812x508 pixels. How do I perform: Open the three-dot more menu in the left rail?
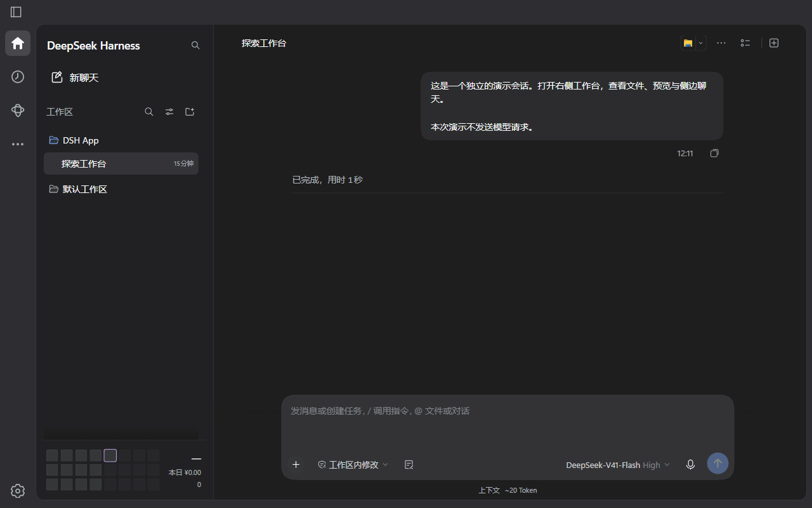point(18,144)
